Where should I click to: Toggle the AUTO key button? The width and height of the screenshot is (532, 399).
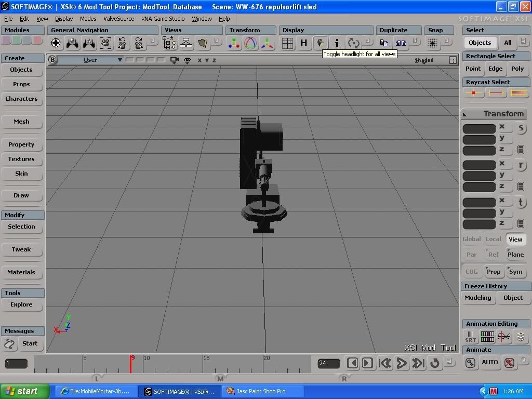[x=489, y=362]
